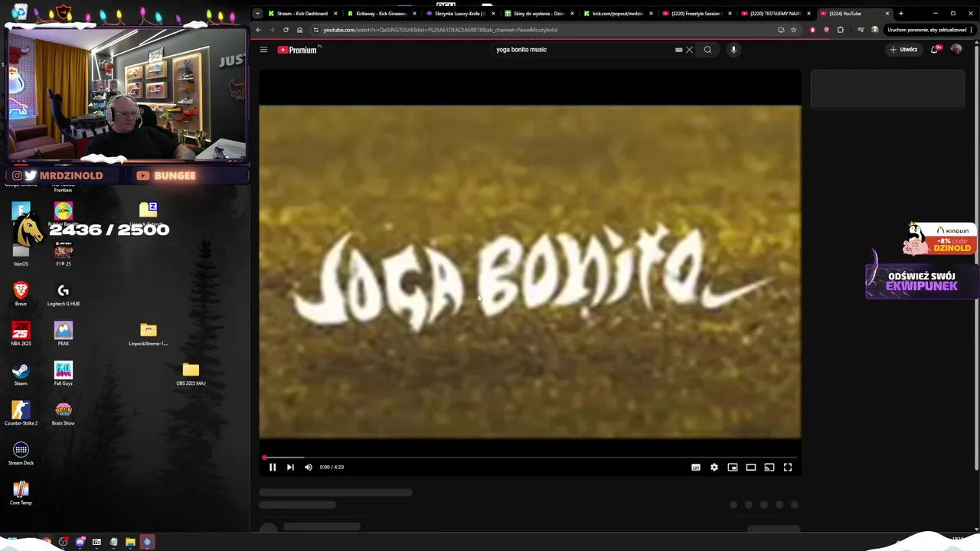Open Counter-Strike 2 desktop shortcut
This screenshot has width=980, height=551.
pos(21,412)
